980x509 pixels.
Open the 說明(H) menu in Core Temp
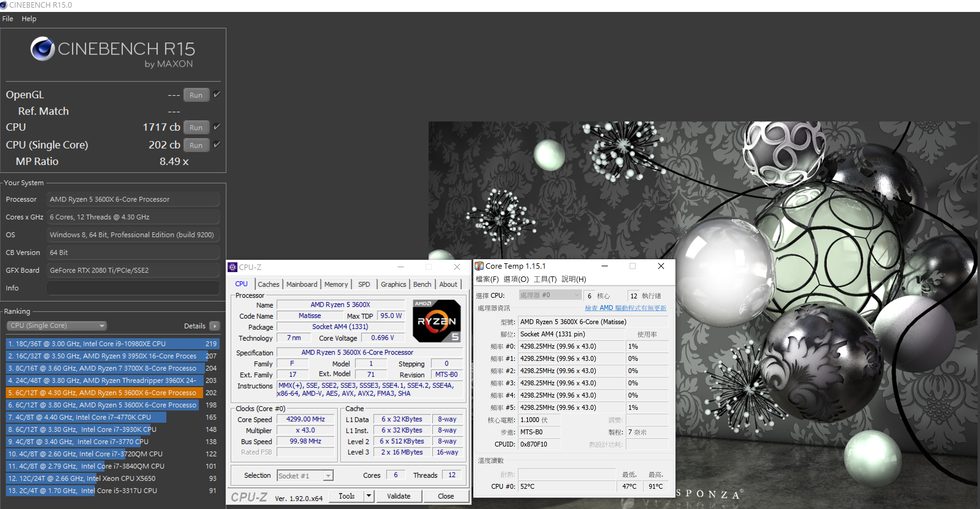[x=574, y=279]
